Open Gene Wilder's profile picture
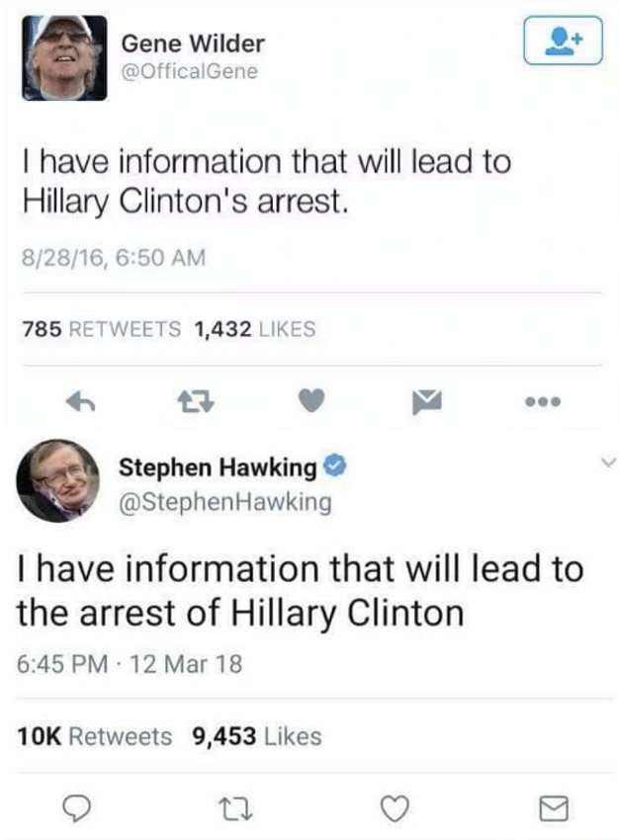This screenshot has width=619, height=840. (x=64, y=58)
